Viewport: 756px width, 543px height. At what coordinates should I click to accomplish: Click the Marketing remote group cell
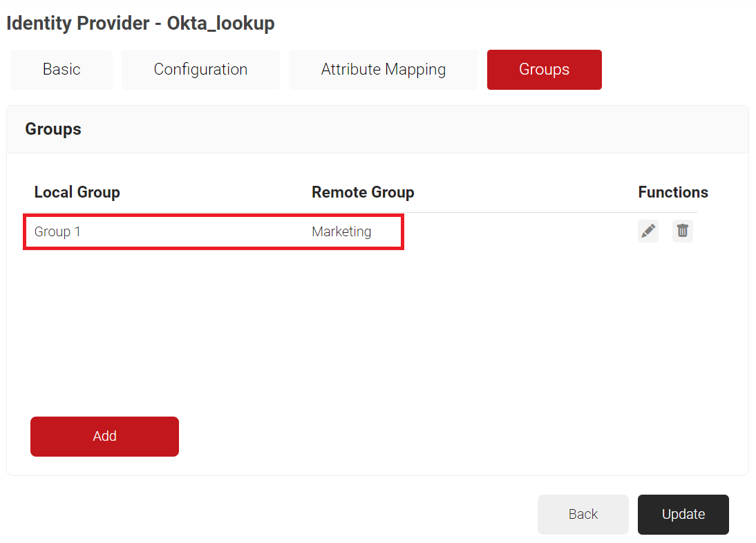coord(341,232)
